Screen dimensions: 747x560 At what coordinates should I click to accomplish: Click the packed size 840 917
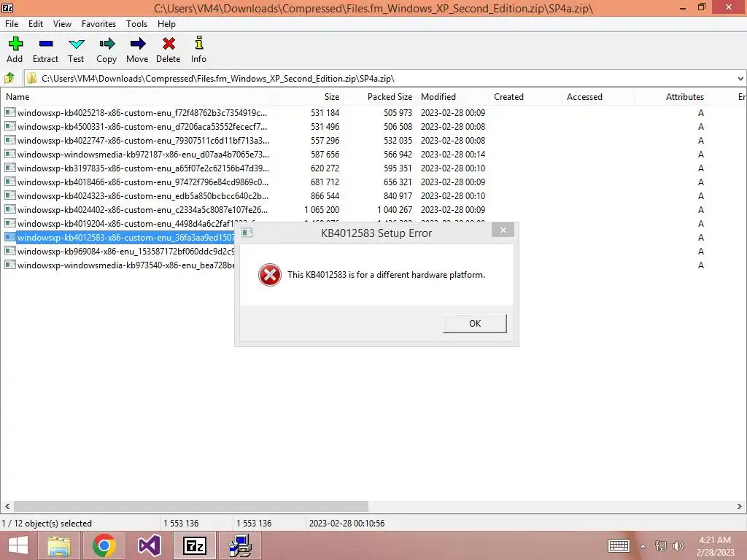[398, 195]
